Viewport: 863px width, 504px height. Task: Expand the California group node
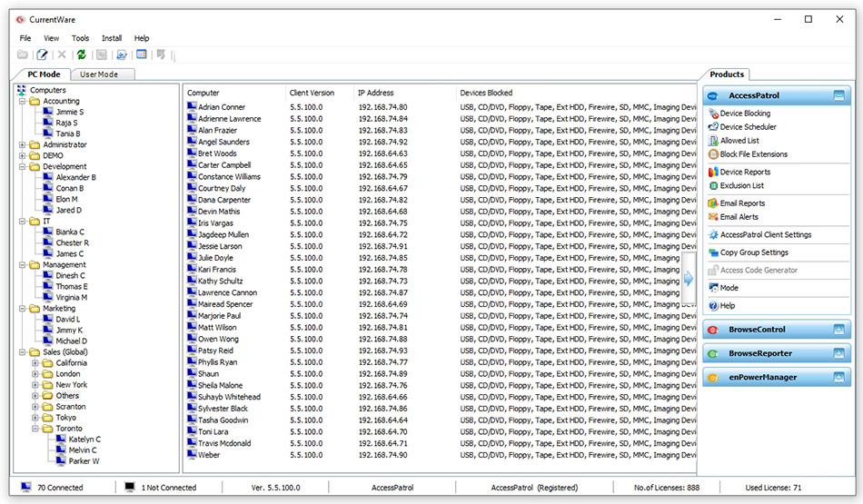[35, 363]
